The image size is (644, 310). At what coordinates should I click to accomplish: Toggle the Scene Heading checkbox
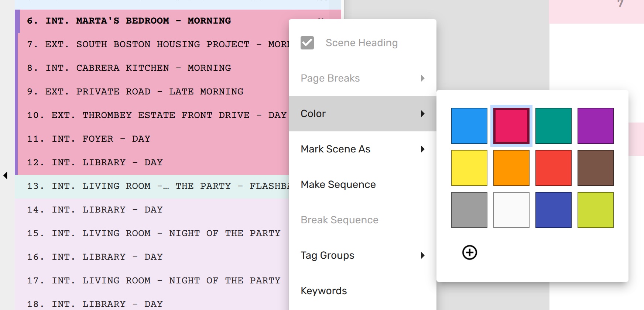pos(307,43)
